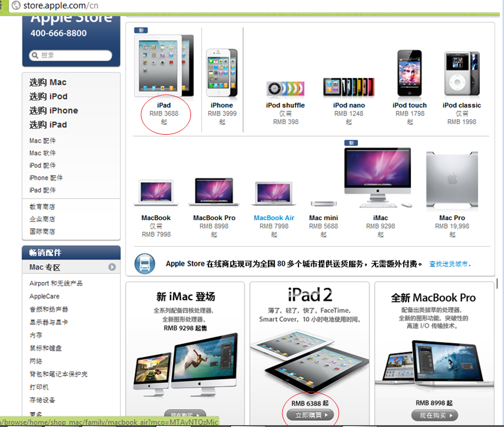The height and width of the screenshot is (427, 504).
Task: Open 内存 accessories link
Action: (x=36, y=336)
